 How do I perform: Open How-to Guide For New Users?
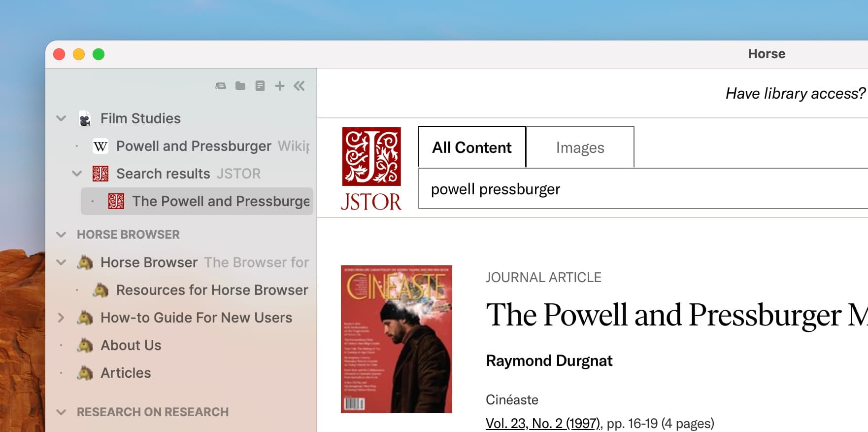click(x=196, y=318)
